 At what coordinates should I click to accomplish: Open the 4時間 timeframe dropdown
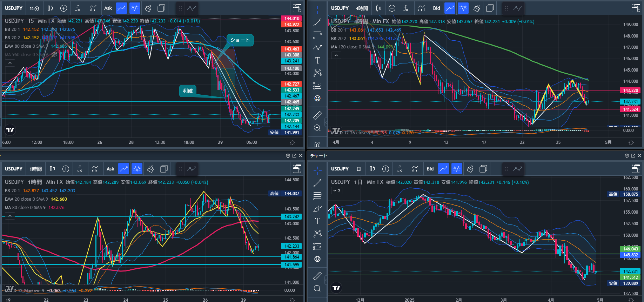coord(362,8)
